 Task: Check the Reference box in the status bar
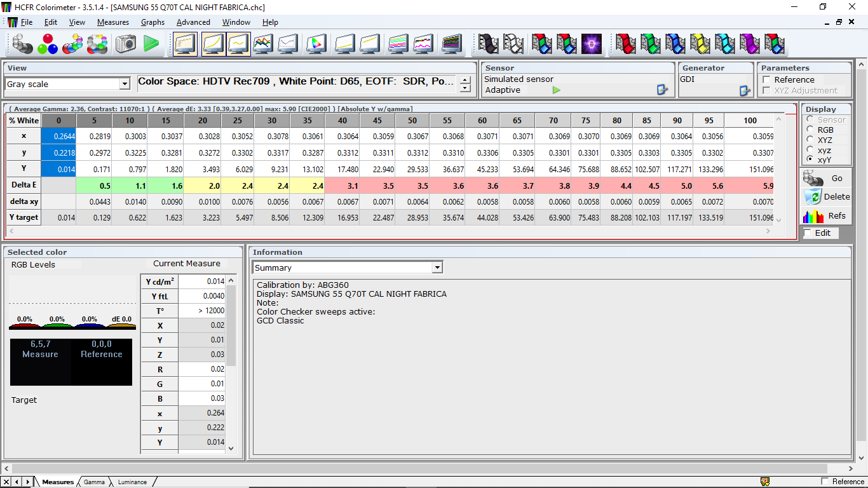coord(825,482)
